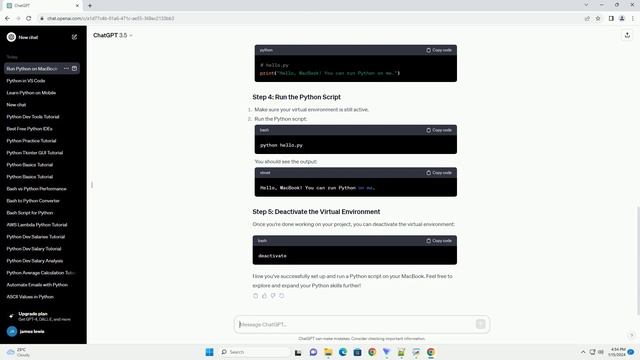Click the send message arrow button
640x360 pixels.
tap(480, 324)
